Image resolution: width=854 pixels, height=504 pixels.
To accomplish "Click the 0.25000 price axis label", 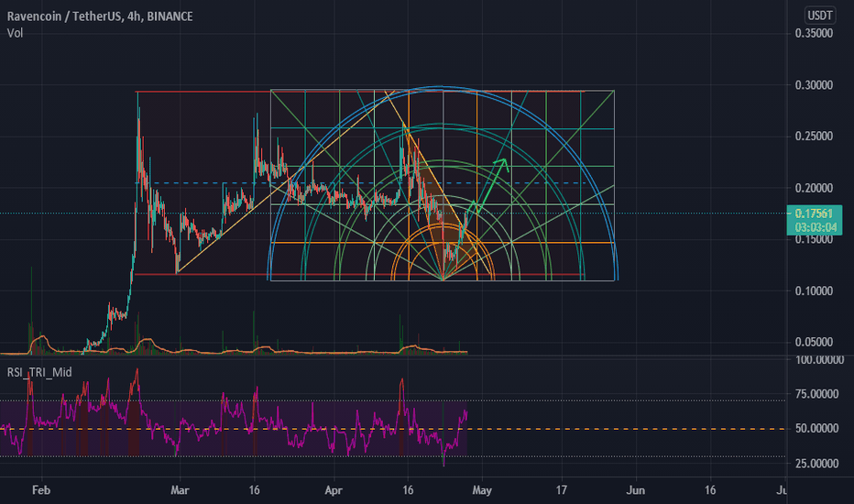I will pyautogui.click(x=814, y=137).
